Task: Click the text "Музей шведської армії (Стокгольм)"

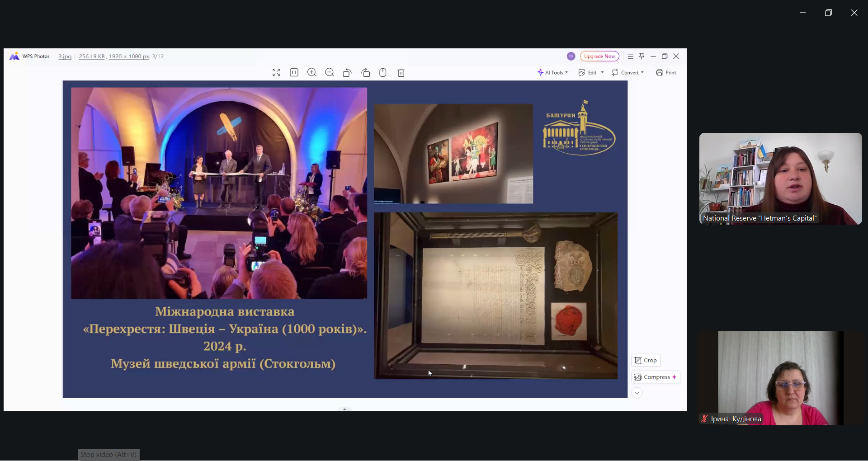Action: (223, 364)
